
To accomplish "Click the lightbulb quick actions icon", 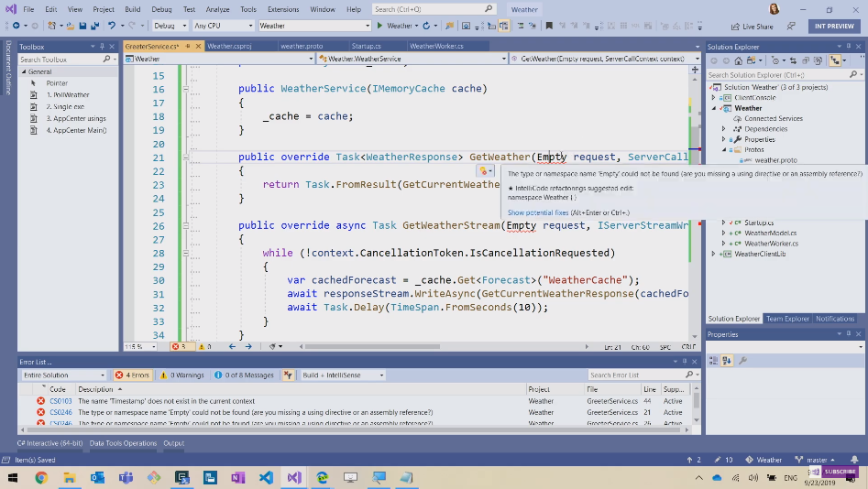I will pyautogui.click(x=483, y=170).
